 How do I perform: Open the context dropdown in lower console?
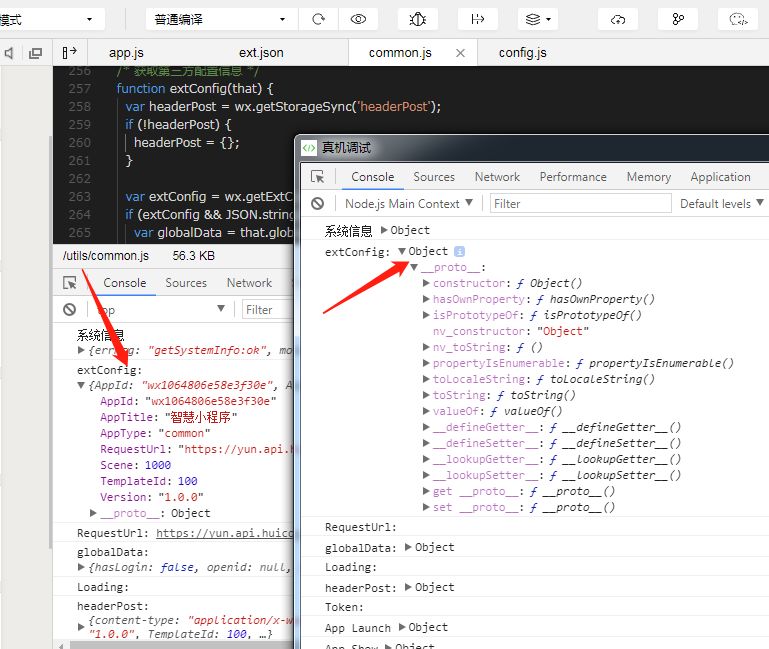pos(160,309)
